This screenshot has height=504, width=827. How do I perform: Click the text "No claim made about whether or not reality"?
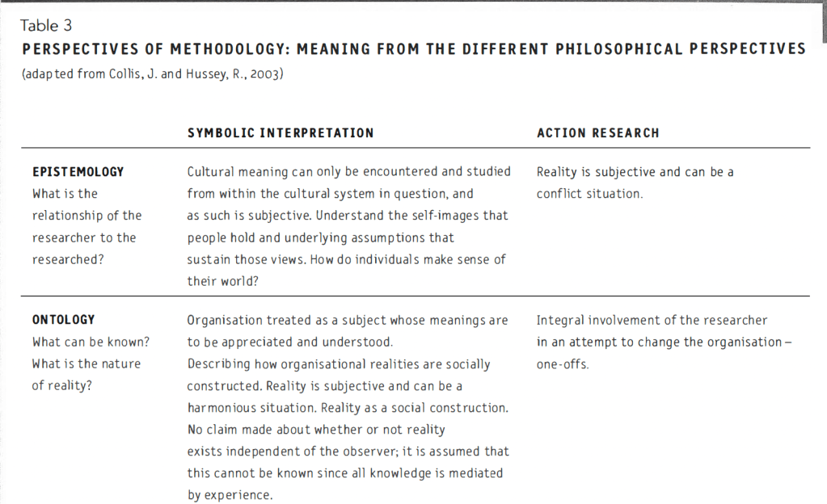pyautogui.click(x=316, y=430)
